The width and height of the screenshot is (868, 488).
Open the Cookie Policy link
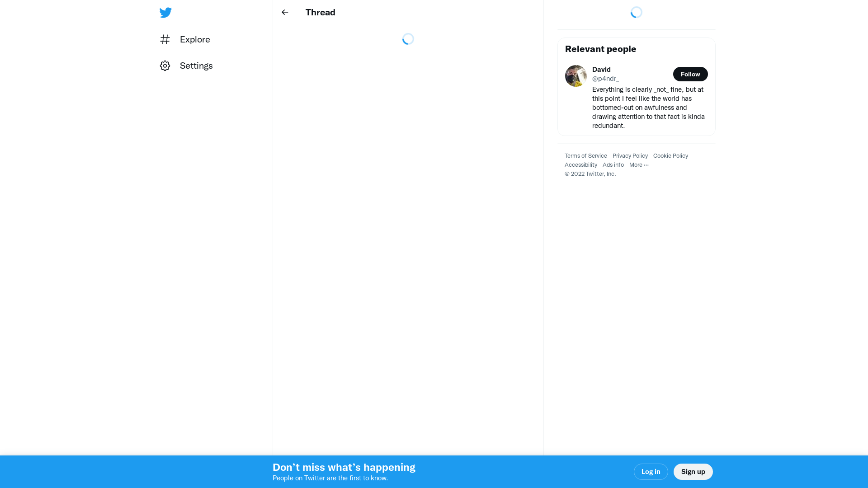(670, 156)
